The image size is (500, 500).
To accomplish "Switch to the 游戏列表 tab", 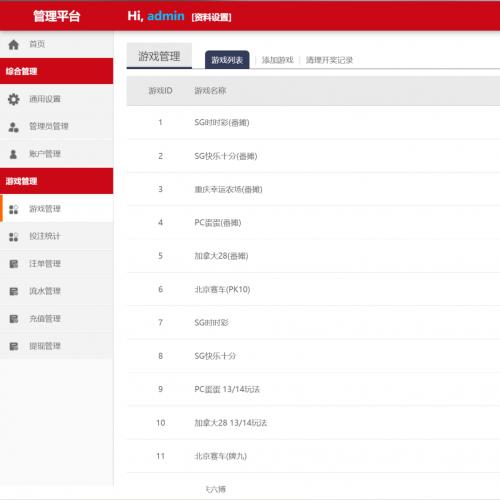I will point(227,60).
